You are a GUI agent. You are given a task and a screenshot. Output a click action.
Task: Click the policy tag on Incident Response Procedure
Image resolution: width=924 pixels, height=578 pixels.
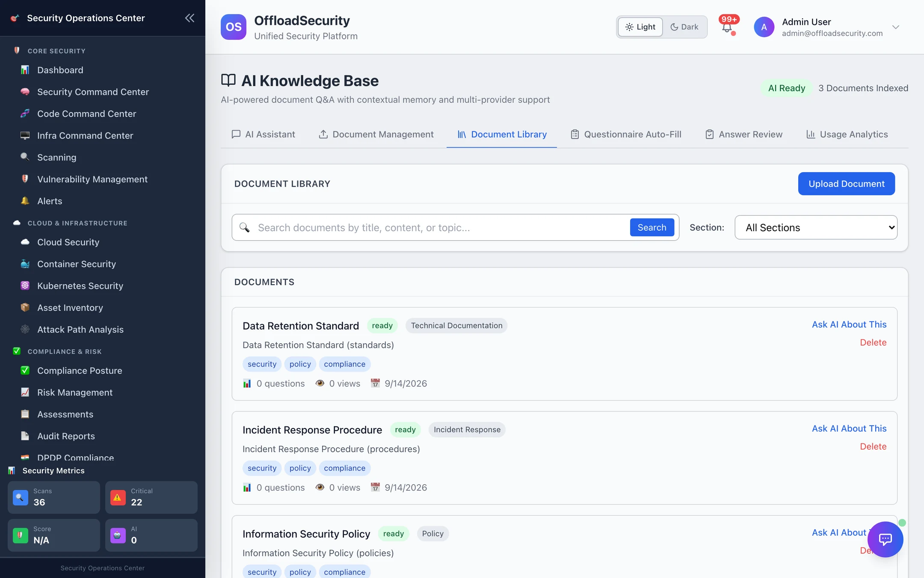click(300, 468)
